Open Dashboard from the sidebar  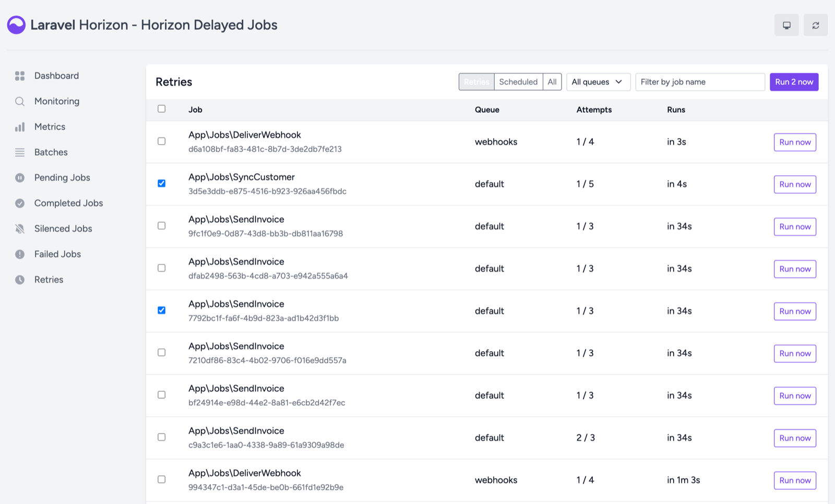(x=56, y=76)
